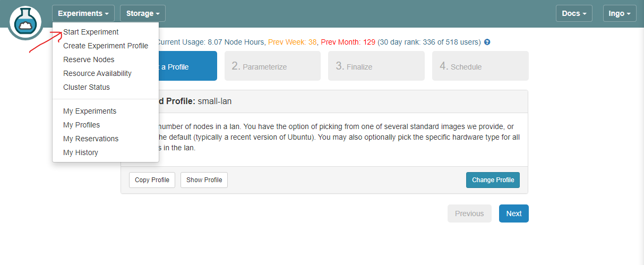Select My Profiles menu entry

click(81, 125)
